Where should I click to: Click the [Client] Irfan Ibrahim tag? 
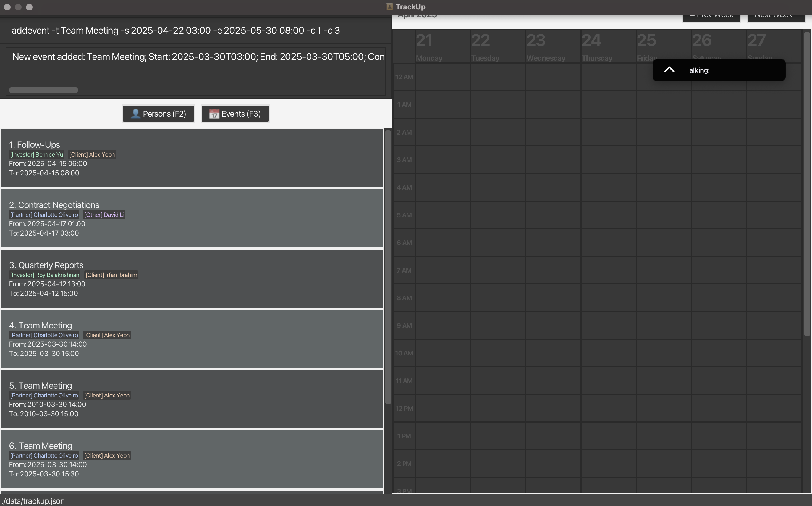[x=111, y=275]
